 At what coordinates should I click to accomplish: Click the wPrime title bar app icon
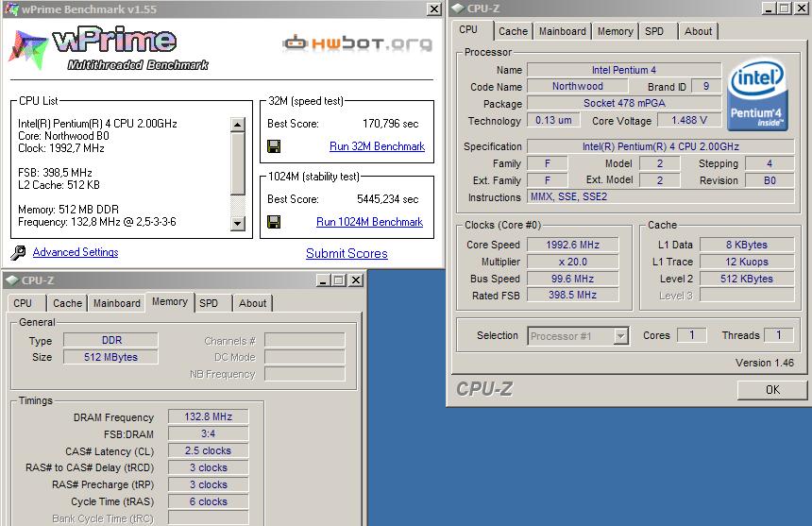click(11, 8)
